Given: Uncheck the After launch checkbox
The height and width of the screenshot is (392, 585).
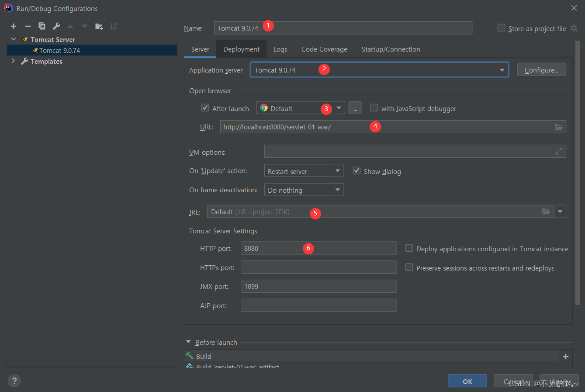Looking at the screenshot, I should pyautogui.click(x=205, y=108).
